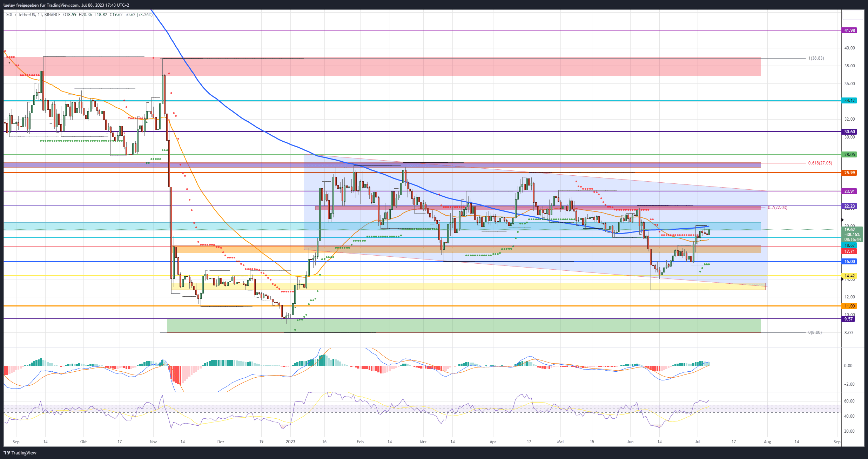Viewport: 868px width, 459px height.
Task: Click the 34.12 cyan price label
Action: (849, 101)
